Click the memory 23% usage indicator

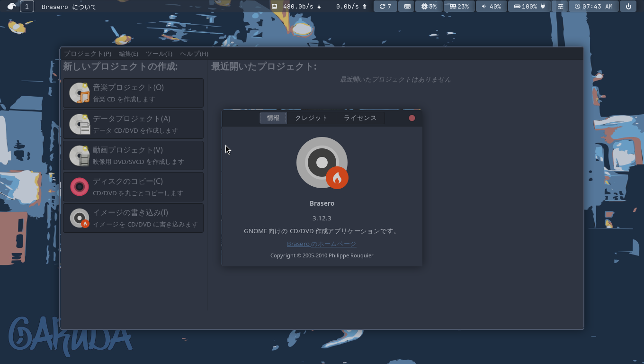[x=459, y=6]
